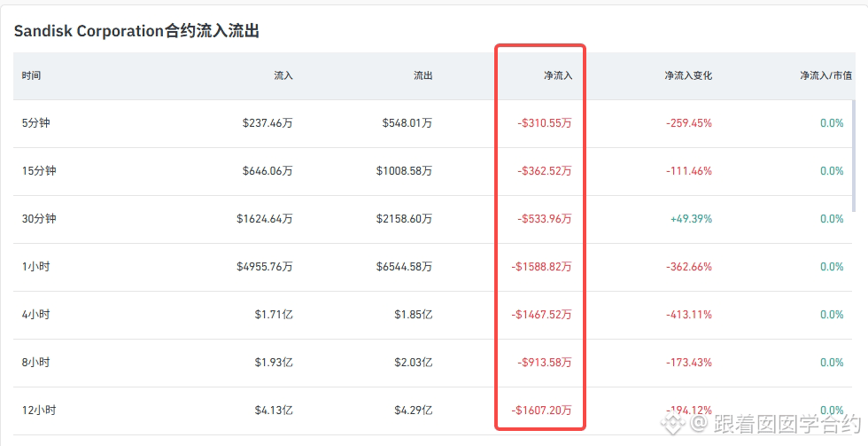Image resolution: width=868 pixels, height=446 pixels.
Task: Click change value -111.46%
Action: click(689, 170)
